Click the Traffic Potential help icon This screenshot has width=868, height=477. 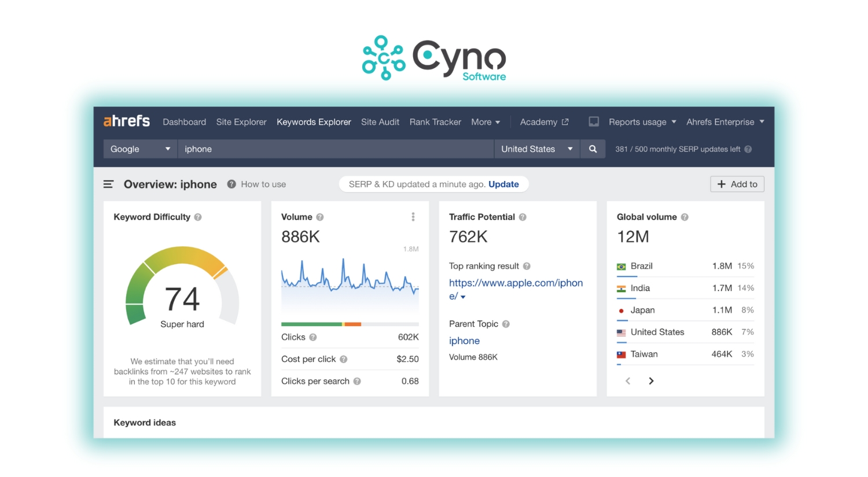pos(523,217)
